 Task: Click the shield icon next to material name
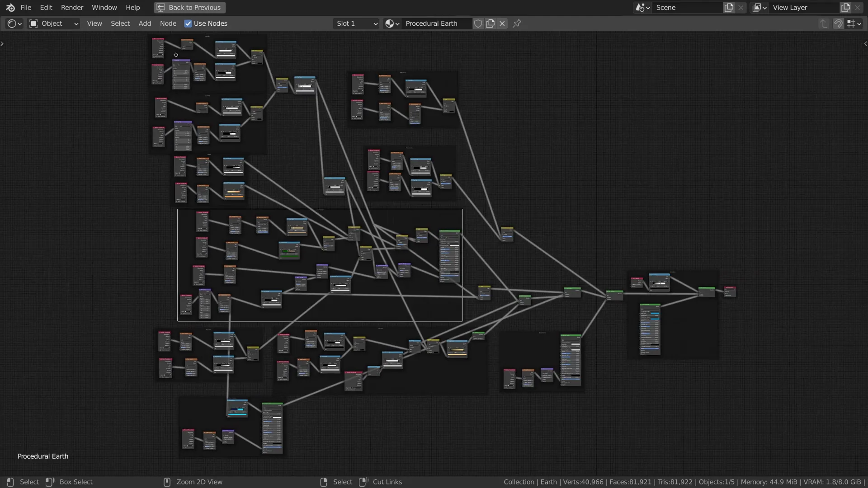(x=479, y=23)
